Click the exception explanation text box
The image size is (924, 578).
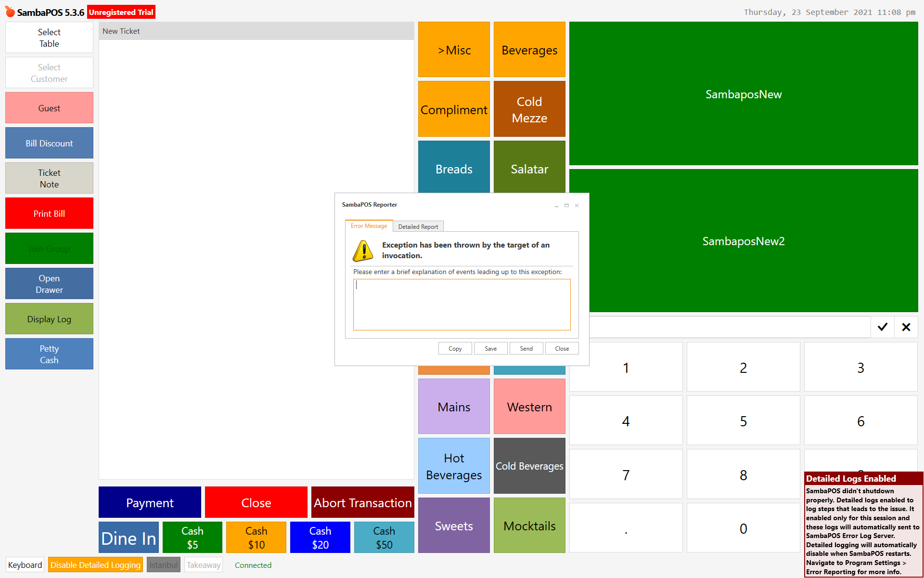click(x=462, y=305)
